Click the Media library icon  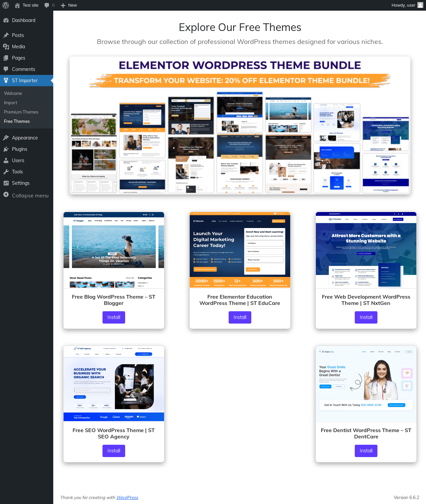pyautogui.click(x=6, y=47)
